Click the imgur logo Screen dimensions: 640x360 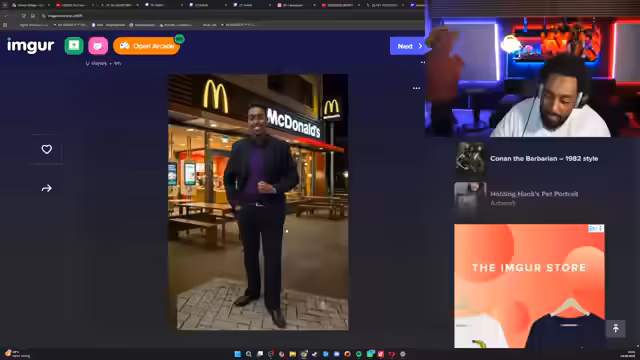point(31,46)
